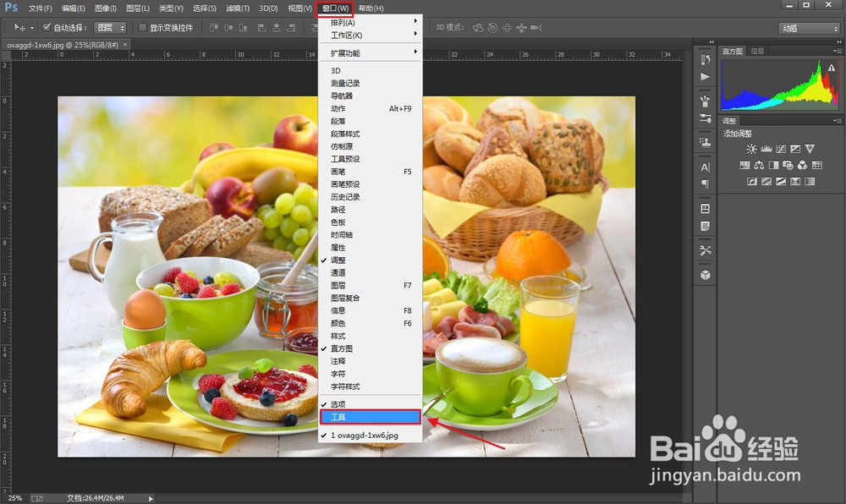Click the align top edges icon
The width and height of the screenshot is (846, 504).
(214, 28)
